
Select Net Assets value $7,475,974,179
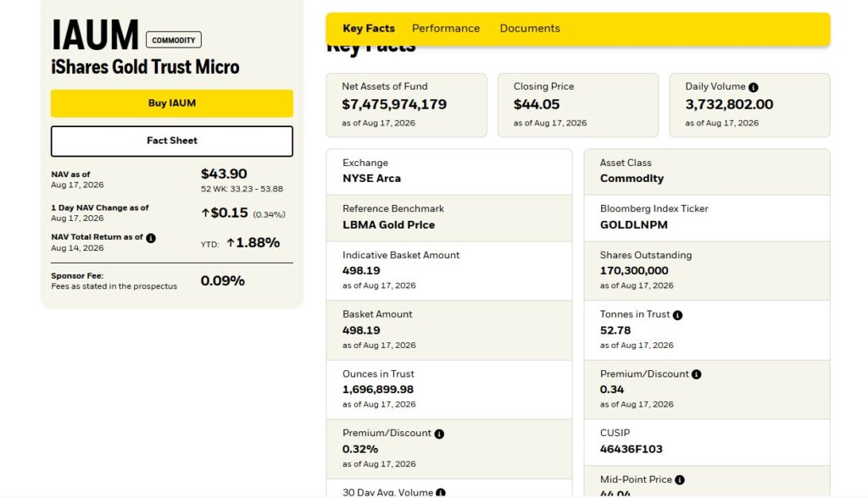tap(394, 104)
